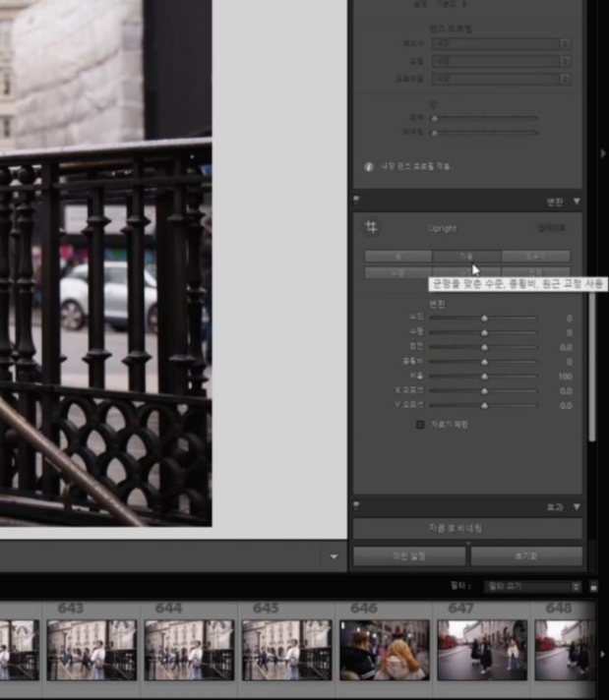Click the Upright 전체 (Full) button
Screen dimensions: 609x700
tap(536, 272)
